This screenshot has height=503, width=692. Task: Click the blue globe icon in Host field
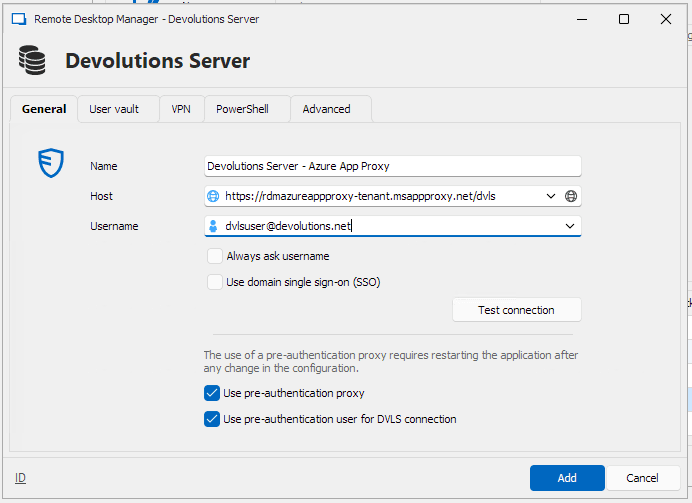[213, 196]
